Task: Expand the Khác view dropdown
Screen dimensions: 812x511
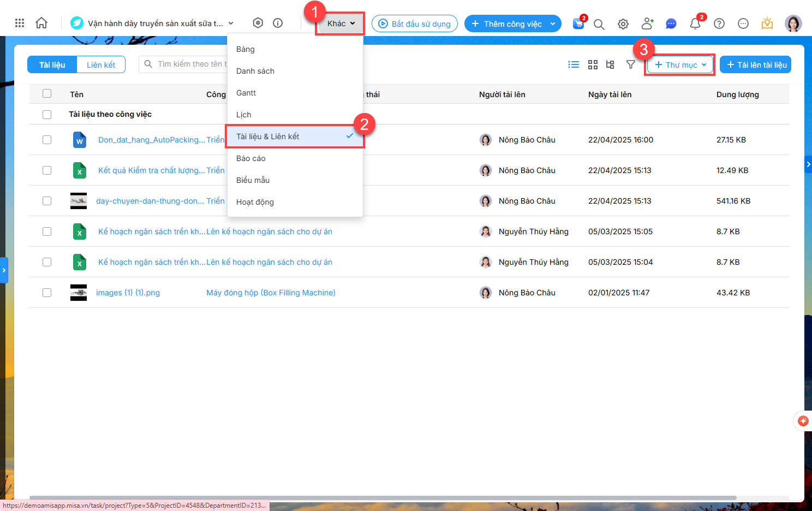Action: coord(341,23)
